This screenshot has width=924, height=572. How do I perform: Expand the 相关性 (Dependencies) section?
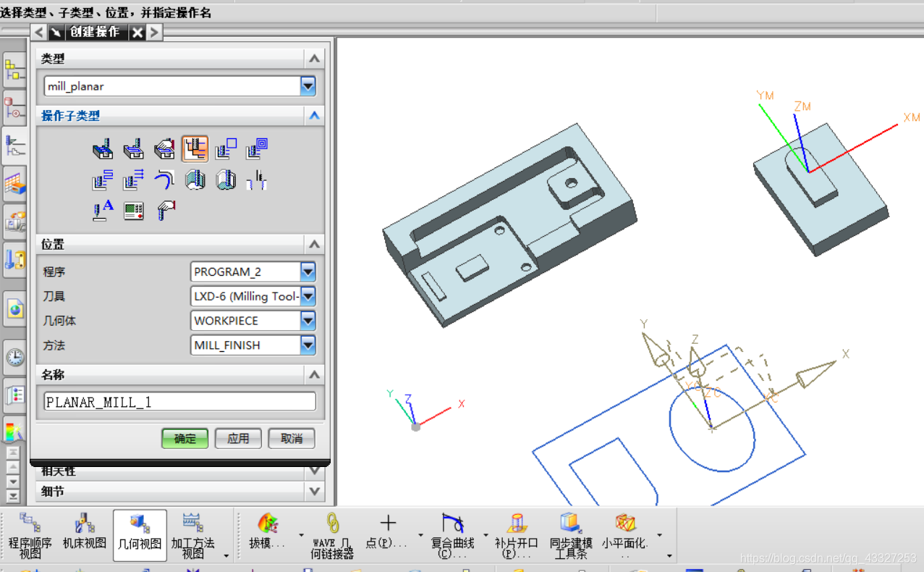pos(314,471)
